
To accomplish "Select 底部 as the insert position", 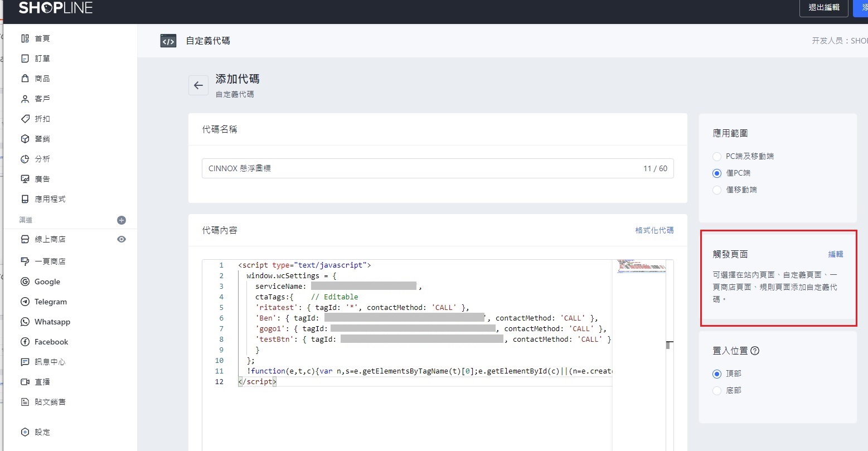I will click(717, 391).
